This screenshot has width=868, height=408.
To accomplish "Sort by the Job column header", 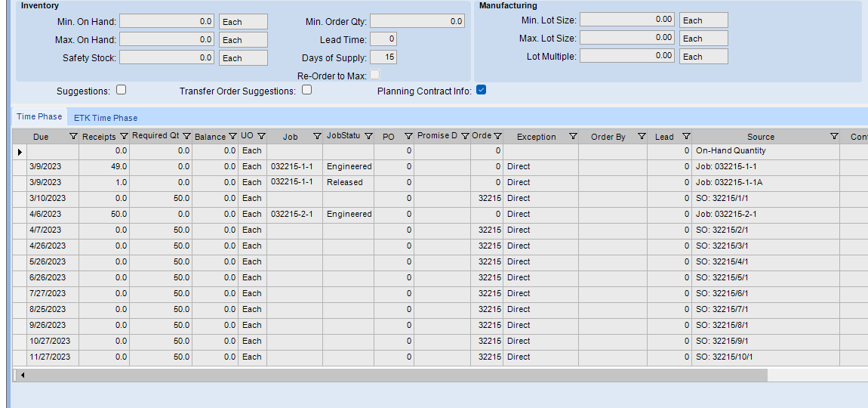I will 290,137.
